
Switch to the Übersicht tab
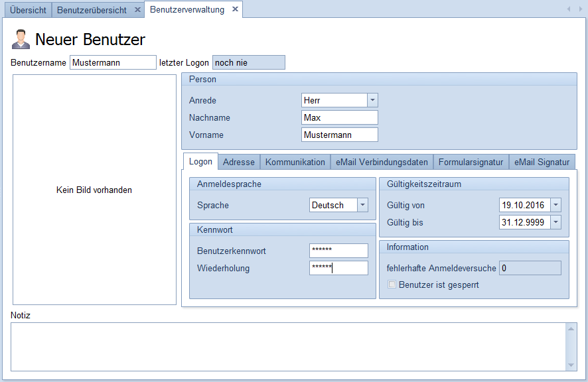pos(28,10)
